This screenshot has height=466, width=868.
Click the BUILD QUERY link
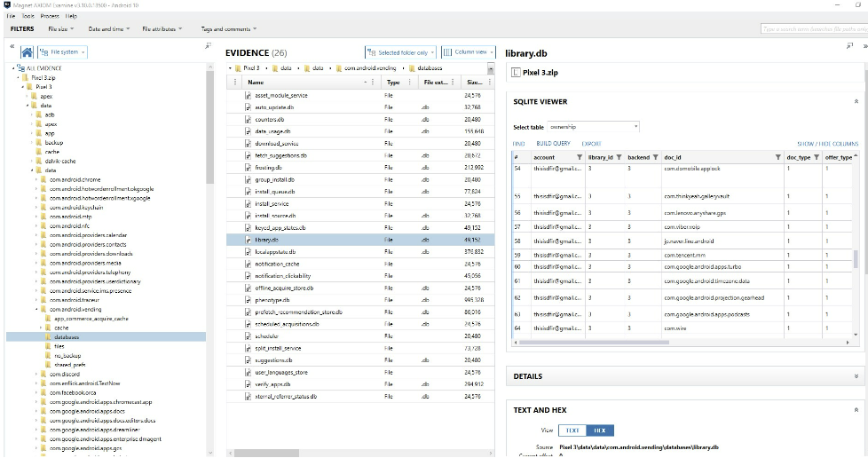pyautogui.click(x=553, y=143)
